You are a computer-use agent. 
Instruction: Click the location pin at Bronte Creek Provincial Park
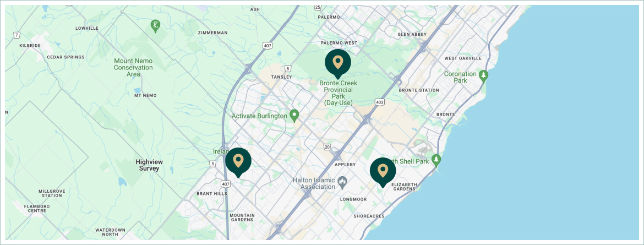(337, 63)
